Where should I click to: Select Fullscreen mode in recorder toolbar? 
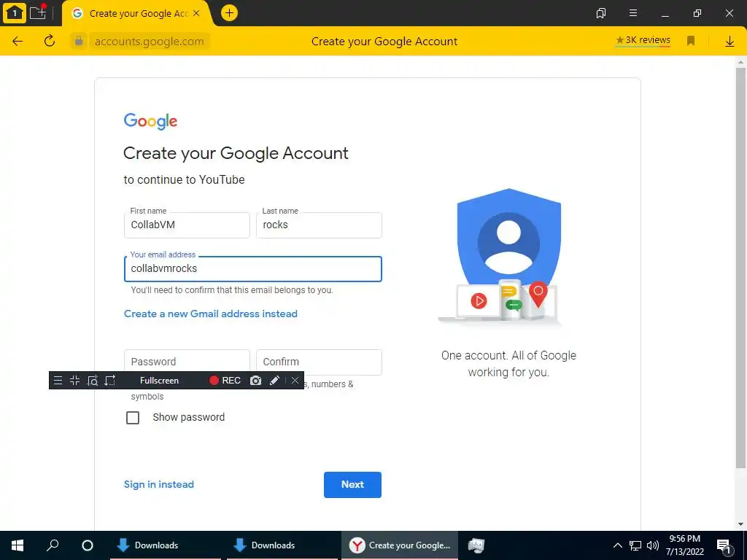click(x=159, y=381)
